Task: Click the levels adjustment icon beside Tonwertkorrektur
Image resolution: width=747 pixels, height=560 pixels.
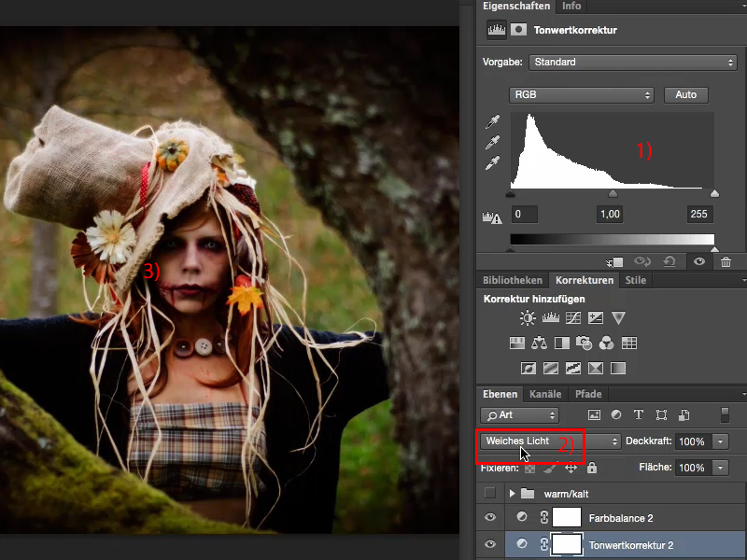Action: (x=496, y=30)
